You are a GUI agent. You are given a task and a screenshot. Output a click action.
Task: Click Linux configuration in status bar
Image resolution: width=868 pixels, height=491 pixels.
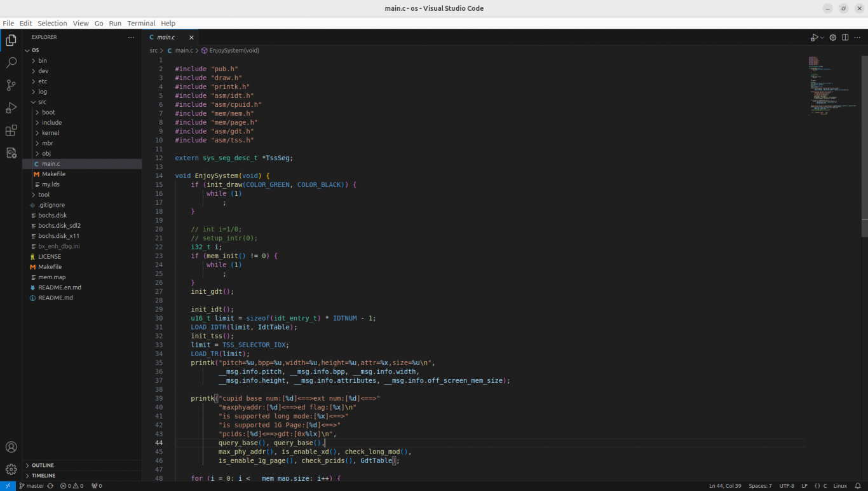coord(840,486)
